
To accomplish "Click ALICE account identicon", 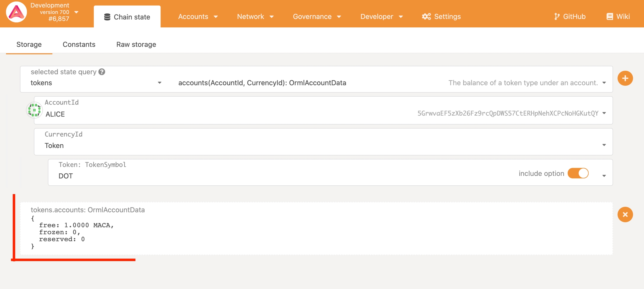I will 34,110.
